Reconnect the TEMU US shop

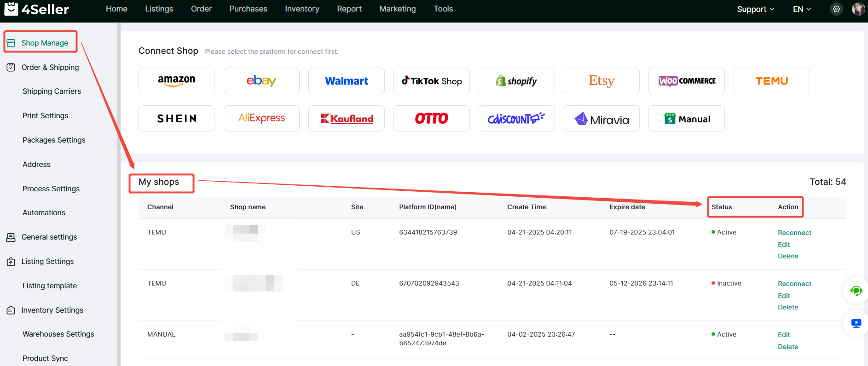pos(794,233)
